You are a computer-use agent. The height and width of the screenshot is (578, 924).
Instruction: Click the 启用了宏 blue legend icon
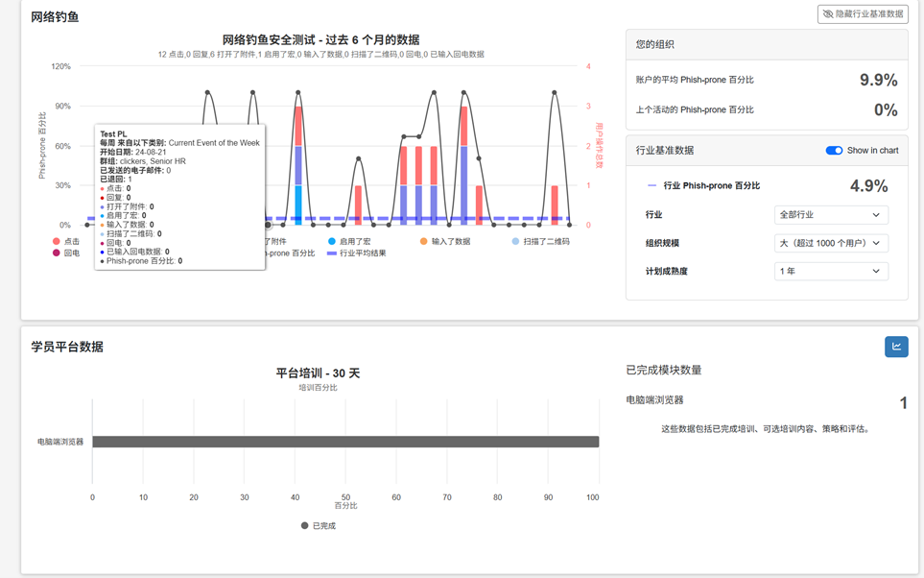coord(332,242)
